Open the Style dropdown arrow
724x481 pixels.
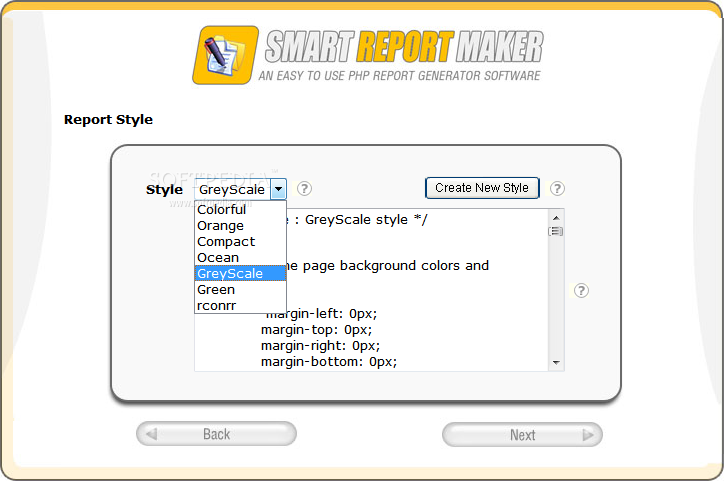click(x=278, y=189)
